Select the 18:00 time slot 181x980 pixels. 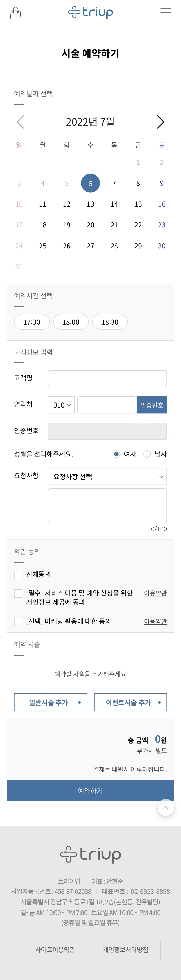click(x=71, y=322)
